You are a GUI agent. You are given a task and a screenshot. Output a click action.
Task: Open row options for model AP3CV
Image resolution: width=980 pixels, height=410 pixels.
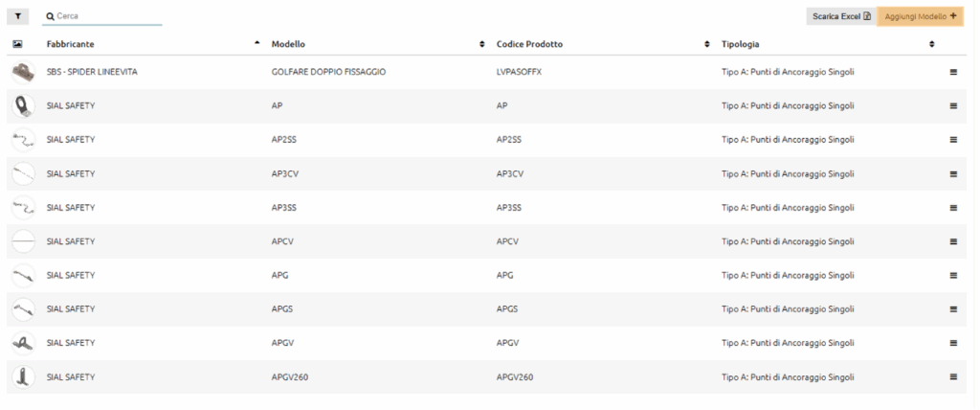953,173
